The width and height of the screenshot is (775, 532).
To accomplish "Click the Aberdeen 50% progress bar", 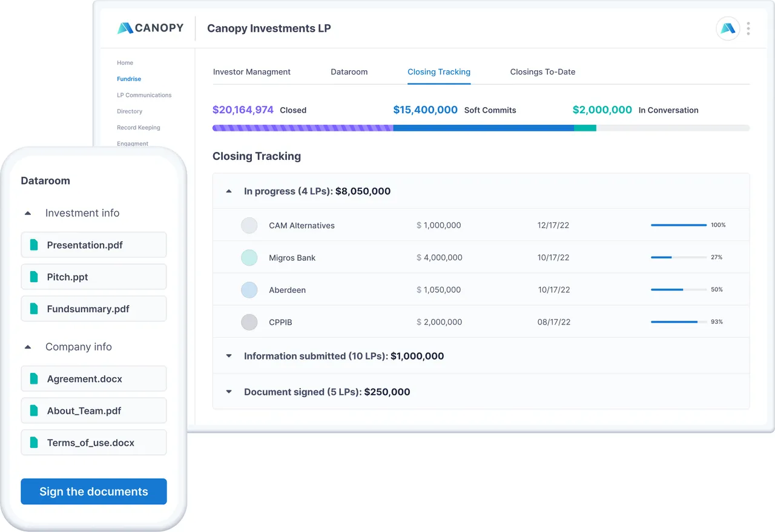I will point(679,290).
